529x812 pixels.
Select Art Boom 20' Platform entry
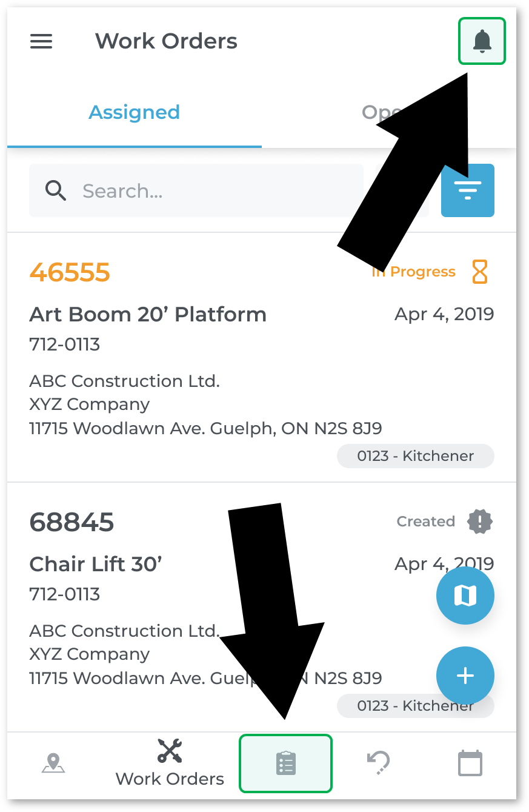pos(148,314)
